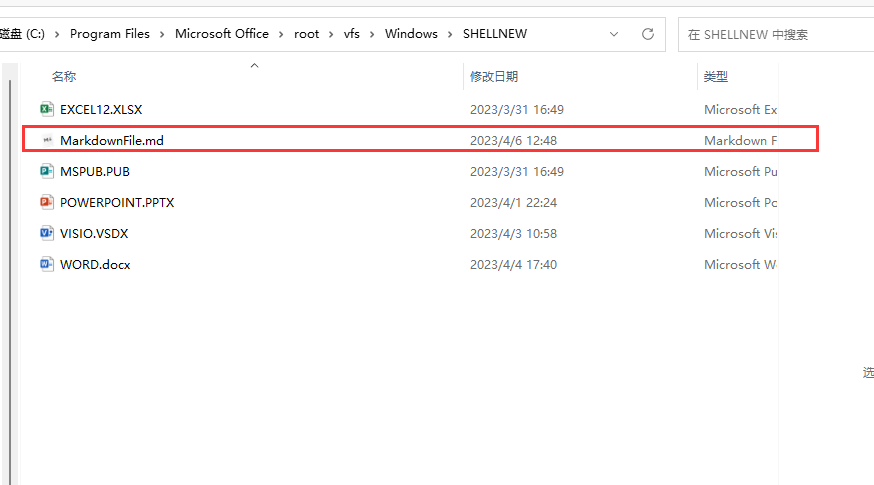Click date 2023/4/1 22:24
Viewport: 874px width, 485px height.
pyautogui.click(x=513, y=202)
